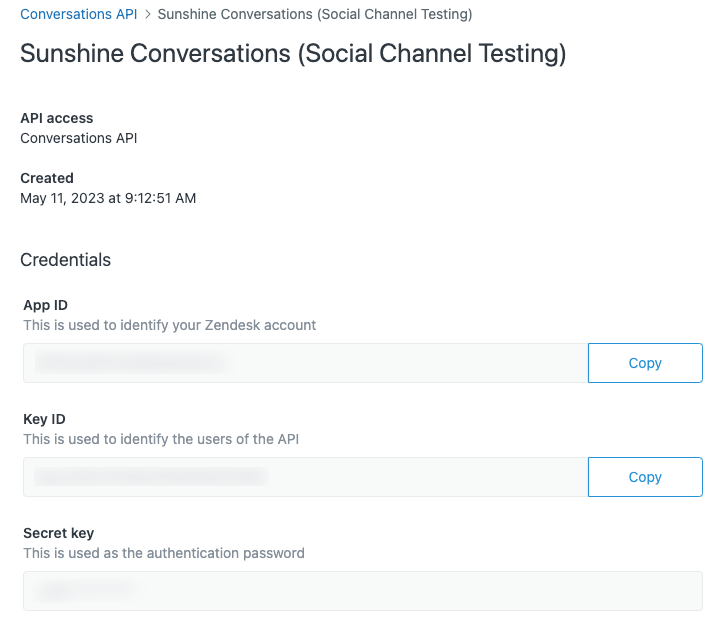Click the App ID description about Zendesk account
The height and width of the screenshot is (632, 718).
click(169, 325)
